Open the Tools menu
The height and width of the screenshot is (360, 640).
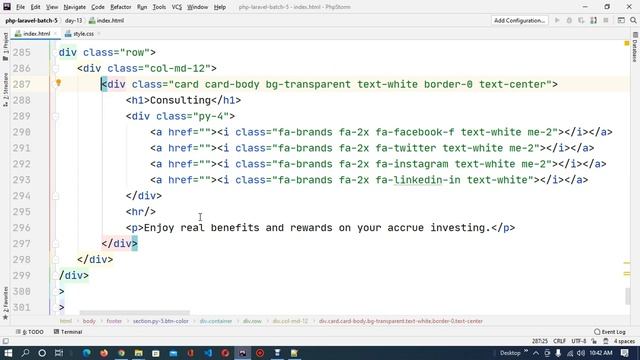click(159, 7)
